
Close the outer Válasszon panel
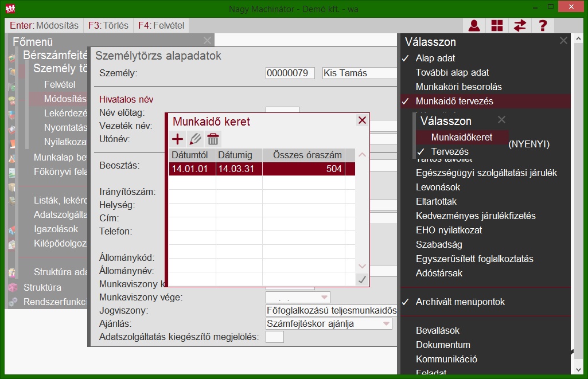pyautogui.click(x=563, y=41)
